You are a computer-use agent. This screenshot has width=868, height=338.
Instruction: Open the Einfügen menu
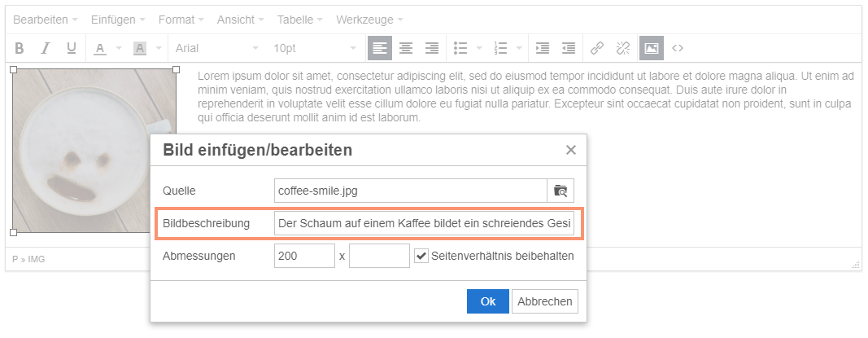point(118,20)
